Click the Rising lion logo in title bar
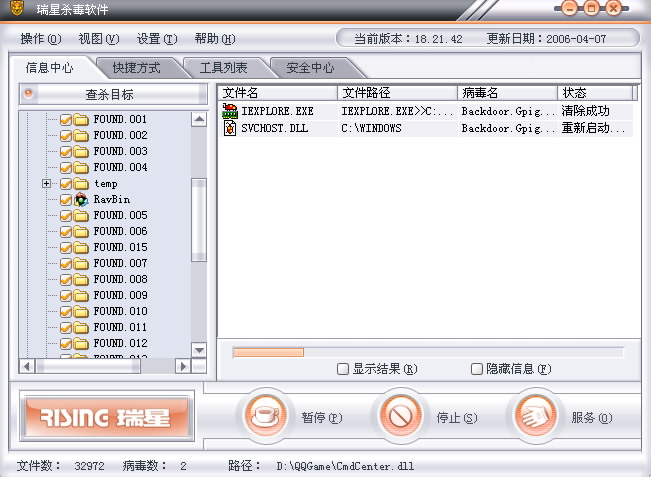This screenshot has height=477, width=651. pos(17,8)
